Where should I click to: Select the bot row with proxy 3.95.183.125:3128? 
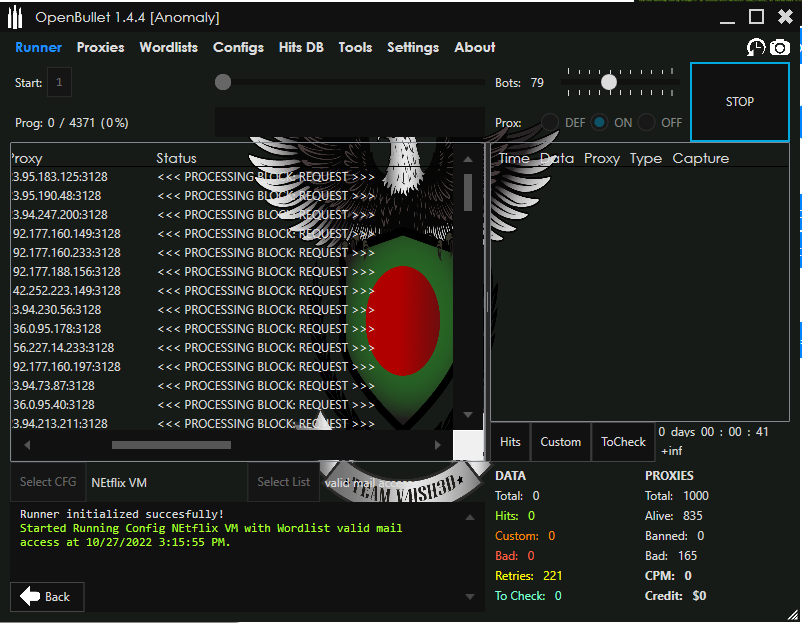231,177
